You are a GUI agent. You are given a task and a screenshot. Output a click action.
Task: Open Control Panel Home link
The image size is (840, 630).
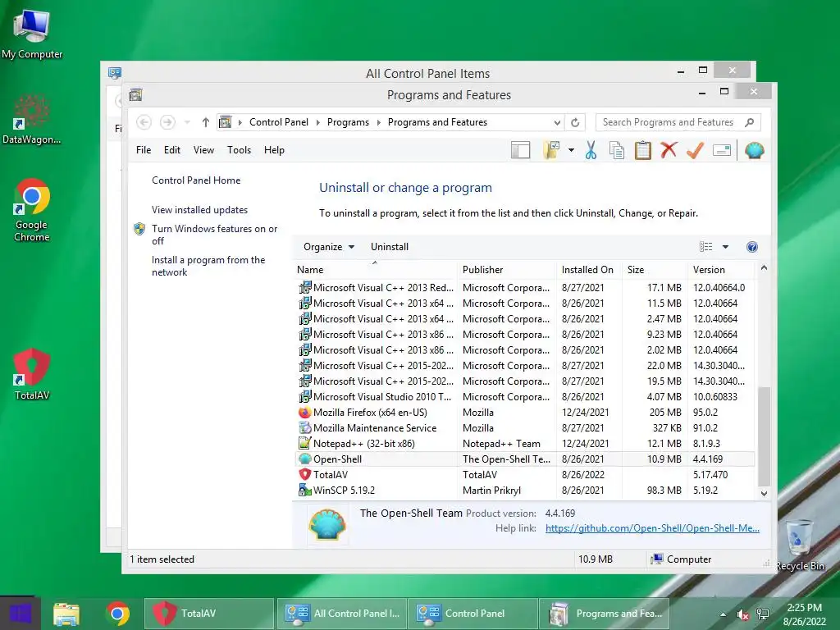point(196,180)
